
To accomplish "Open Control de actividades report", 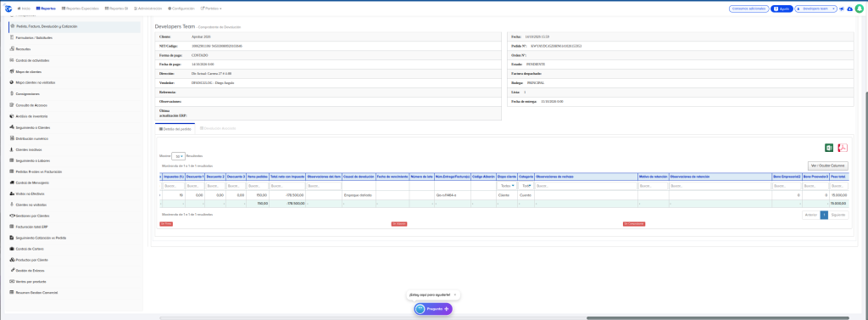I will tap(33, 60).
